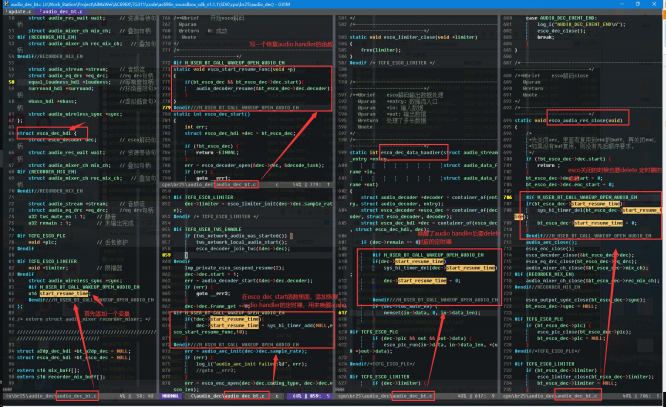Image resolution: width=666 pixels, height=407 pixels.
Task: Click the NORMAL mode indicator in status line
Action: pos(170,396)
